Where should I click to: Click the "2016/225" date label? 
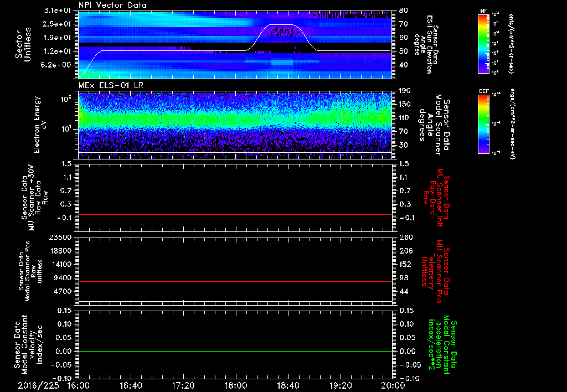(x=38, y=385)
